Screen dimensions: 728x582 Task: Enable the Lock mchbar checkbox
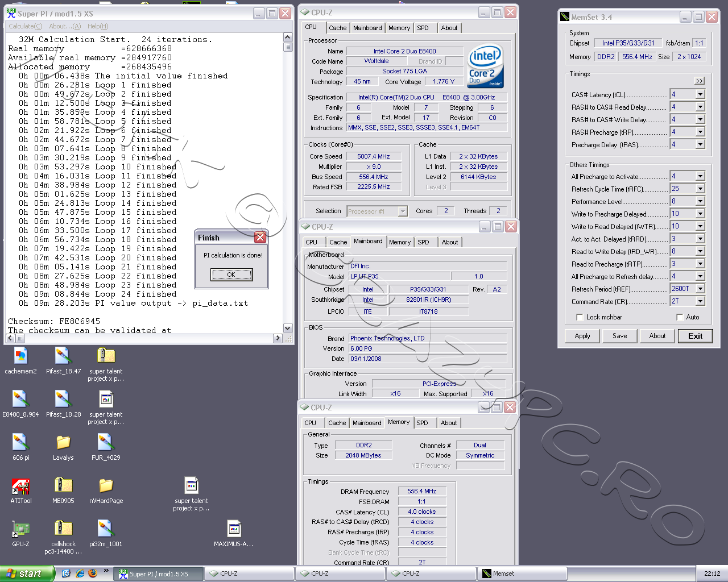[580, 317]
